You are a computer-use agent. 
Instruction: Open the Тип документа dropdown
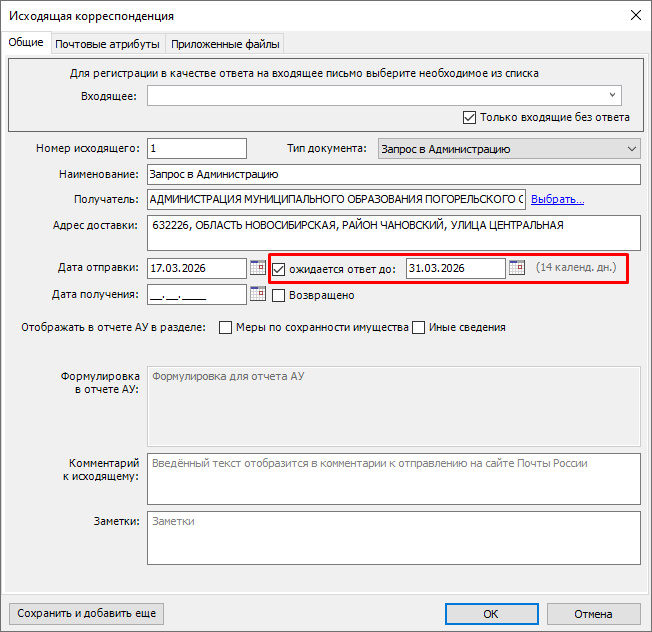click(630, 149)
